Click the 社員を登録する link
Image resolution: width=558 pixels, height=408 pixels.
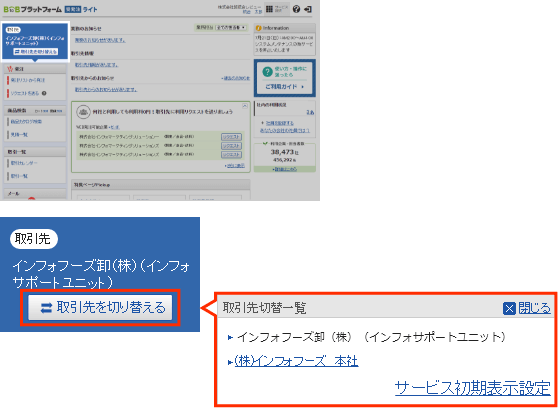(x=280, y=123)
